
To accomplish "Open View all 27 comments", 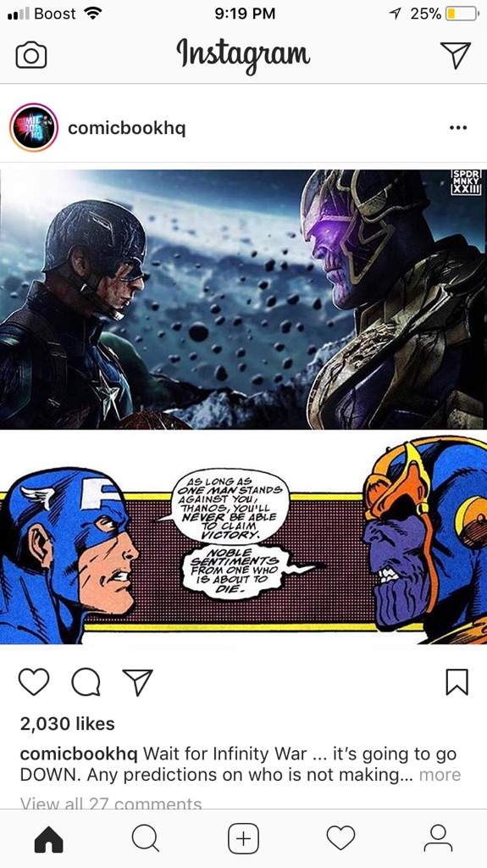I will (x=111, y=804).
